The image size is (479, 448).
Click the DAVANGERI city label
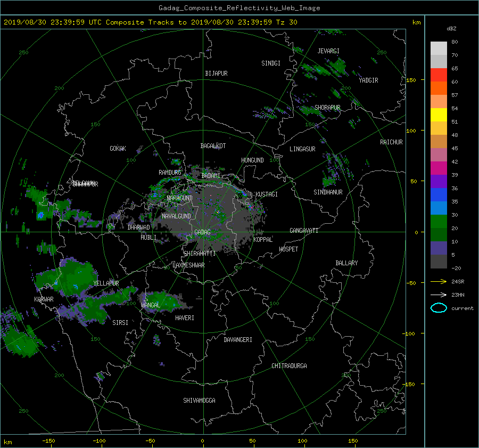click(x=238, y=340)
